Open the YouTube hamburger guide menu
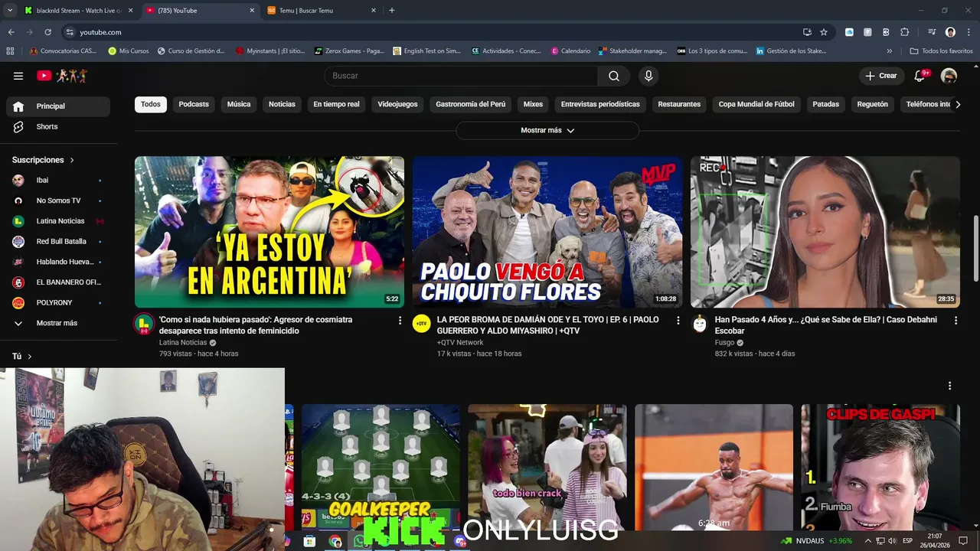980x551 pixels. click(18, 76)
